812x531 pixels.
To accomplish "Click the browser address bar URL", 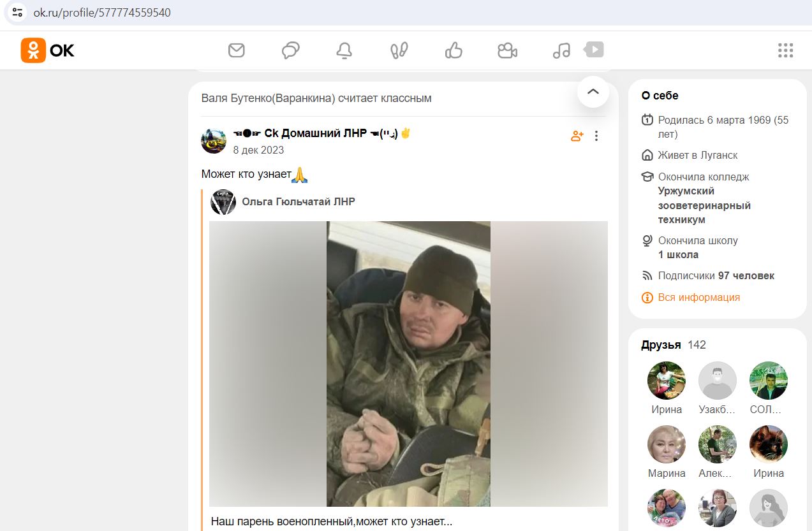I will click(102, 12).
